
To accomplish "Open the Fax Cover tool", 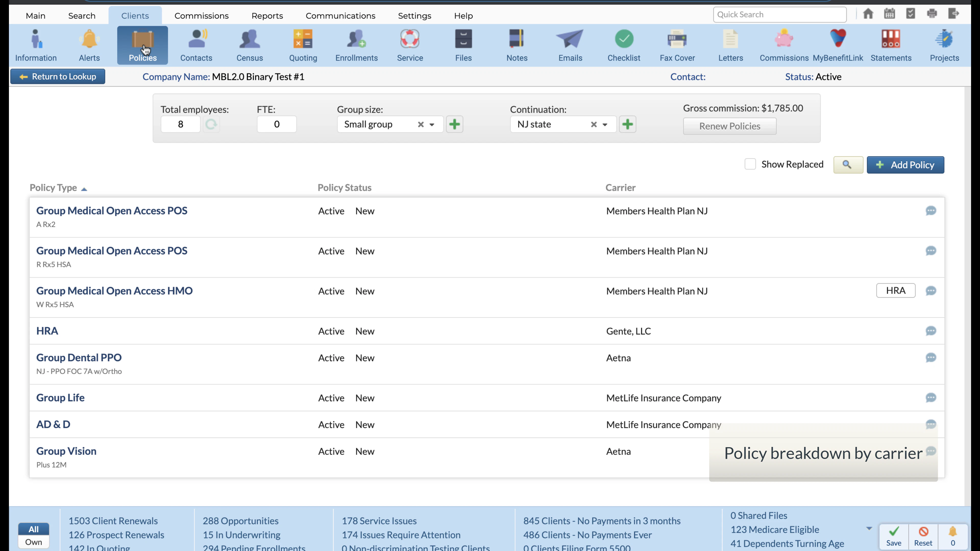I will tap(677, 45).
